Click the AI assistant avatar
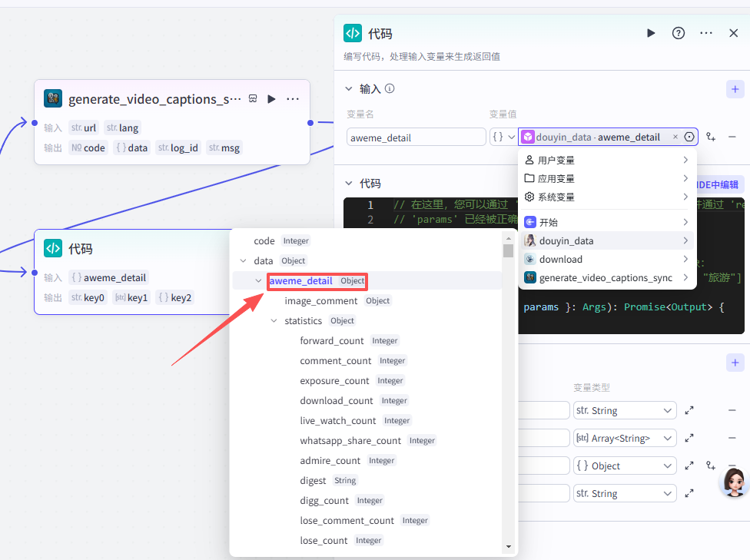 (733, 481)
